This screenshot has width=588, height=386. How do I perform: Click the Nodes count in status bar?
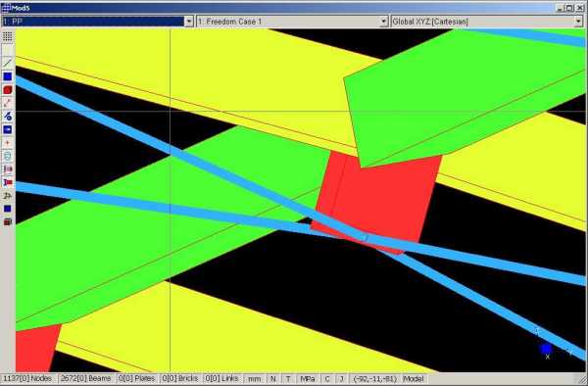(x=27, y=379)
